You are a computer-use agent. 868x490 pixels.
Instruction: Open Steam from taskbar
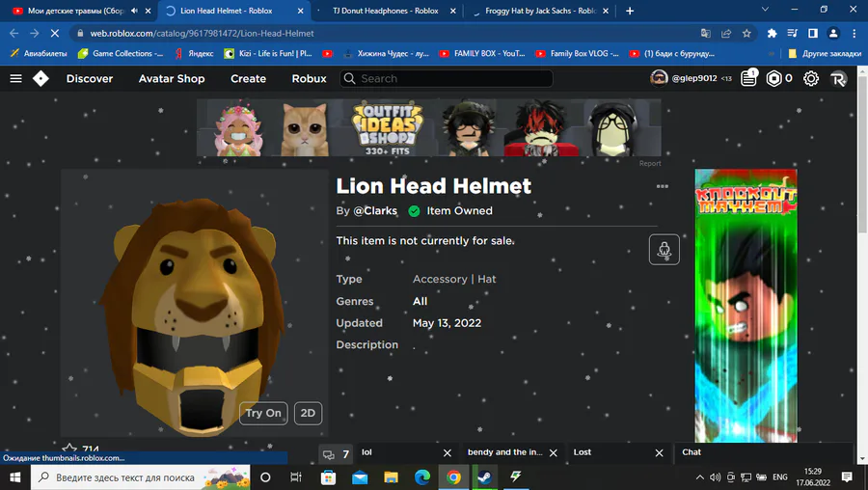pyautogui.click(x=484, y=477)
